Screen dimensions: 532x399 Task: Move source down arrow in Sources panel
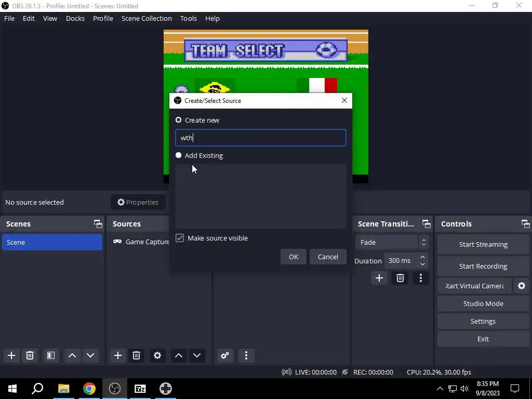coord(197,355)
